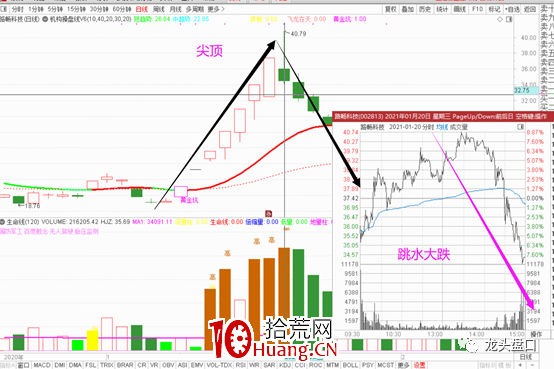Select the ASI indicator tab
554x369 pixels.
click(x=182, y=365)
